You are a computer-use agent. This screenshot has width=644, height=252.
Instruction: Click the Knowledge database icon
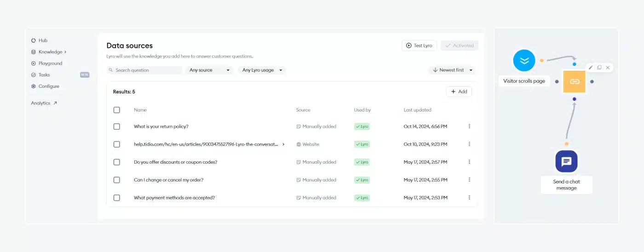coord(33,52)
